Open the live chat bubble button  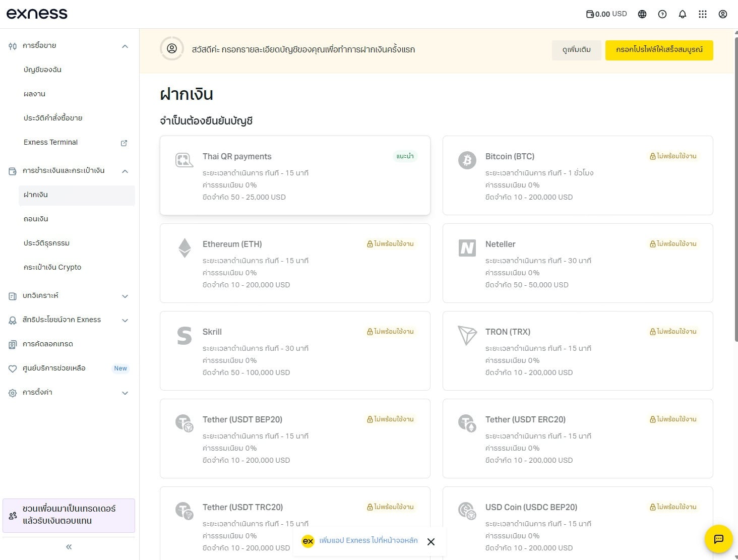(x=718, y=539)
